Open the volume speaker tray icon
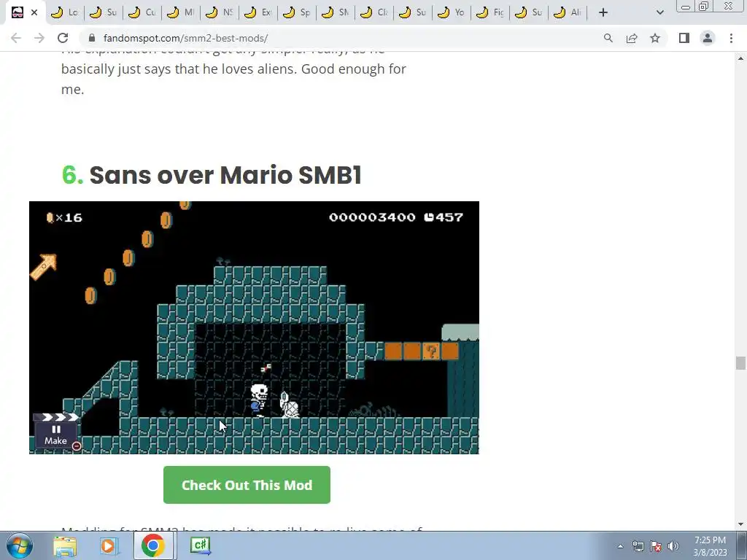Viewport: 747px width, 560px height. [673, 546]
